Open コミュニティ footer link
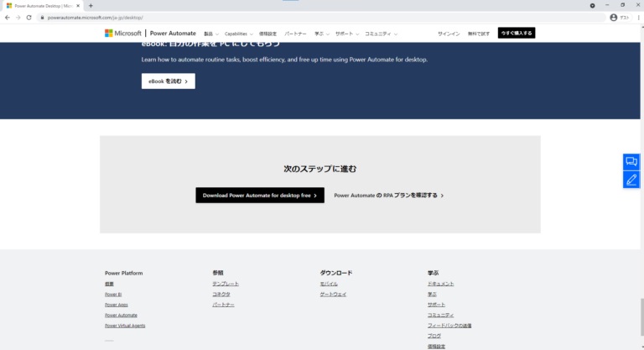The height and width of the screenshot is (350, 644). (x=441, y=315)
